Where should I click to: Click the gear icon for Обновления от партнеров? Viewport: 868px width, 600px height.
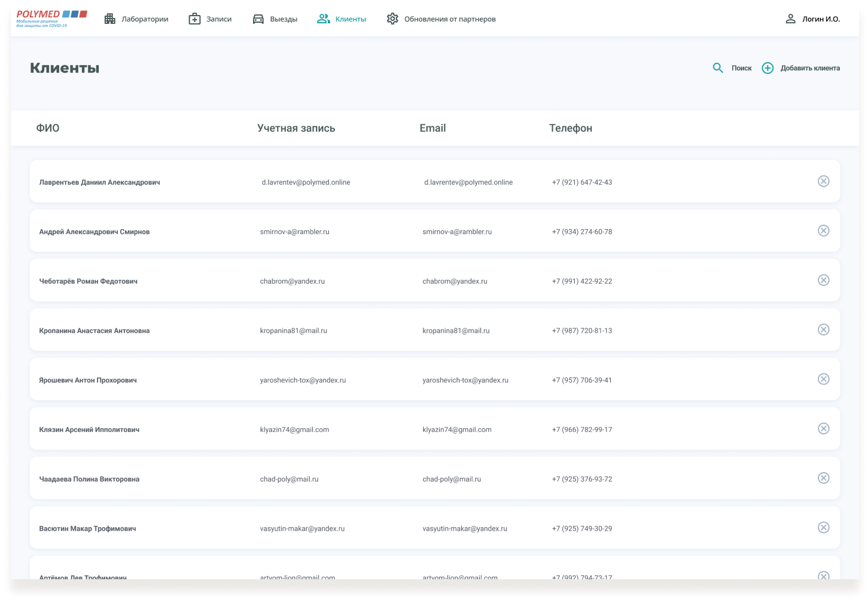pos(392,19)
